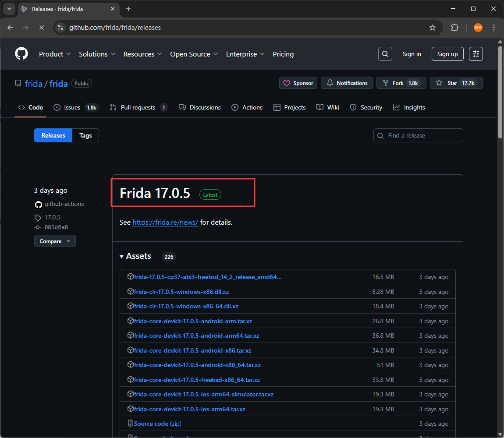
Task: Switch to the Issues tab
Action: click(76, 107)
